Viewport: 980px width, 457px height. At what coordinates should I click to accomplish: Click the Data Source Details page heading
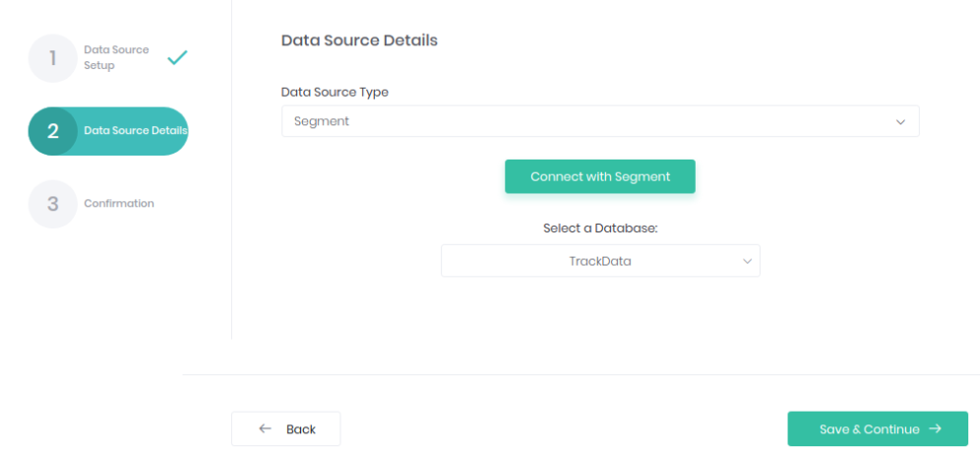(359, 40)
